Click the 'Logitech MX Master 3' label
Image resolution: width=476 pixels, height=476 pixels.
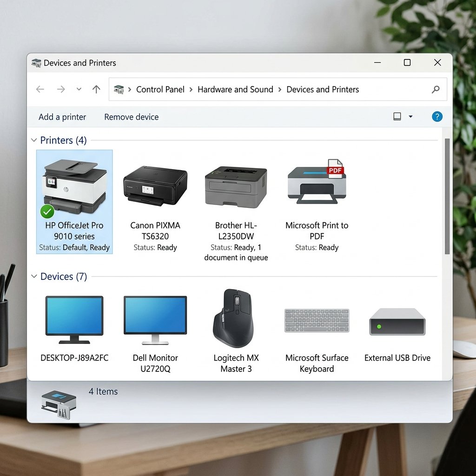tap(236, 363)
